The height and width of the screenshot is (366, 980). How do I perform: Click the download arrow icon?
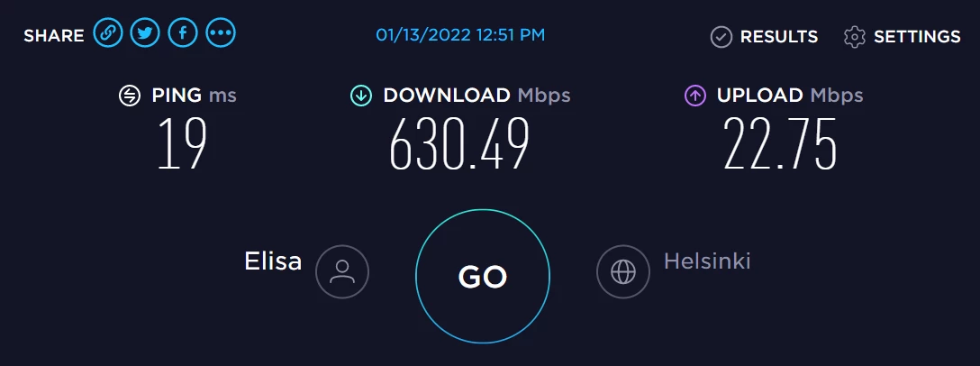tap(360, 96)
